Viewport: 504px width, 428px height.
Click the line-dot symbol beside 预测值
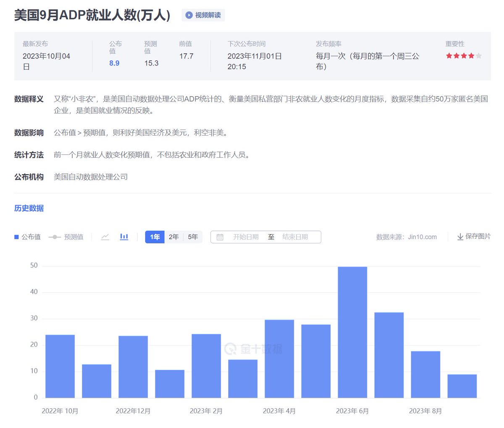point(55,237)
